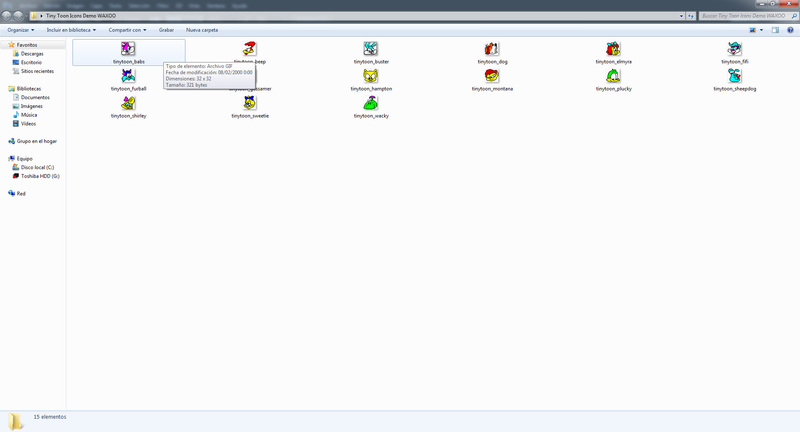Select the tinytoon_buster file icon

[371, 49]
